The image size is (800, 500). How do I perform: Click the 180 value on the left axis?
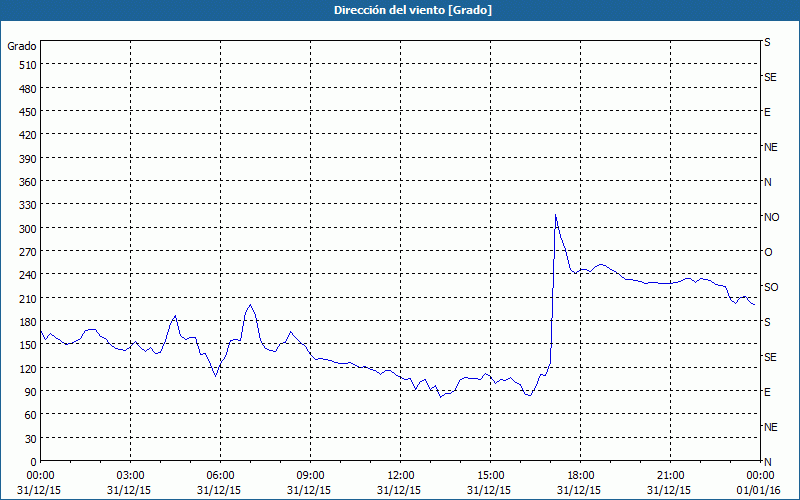pos(28,322)
